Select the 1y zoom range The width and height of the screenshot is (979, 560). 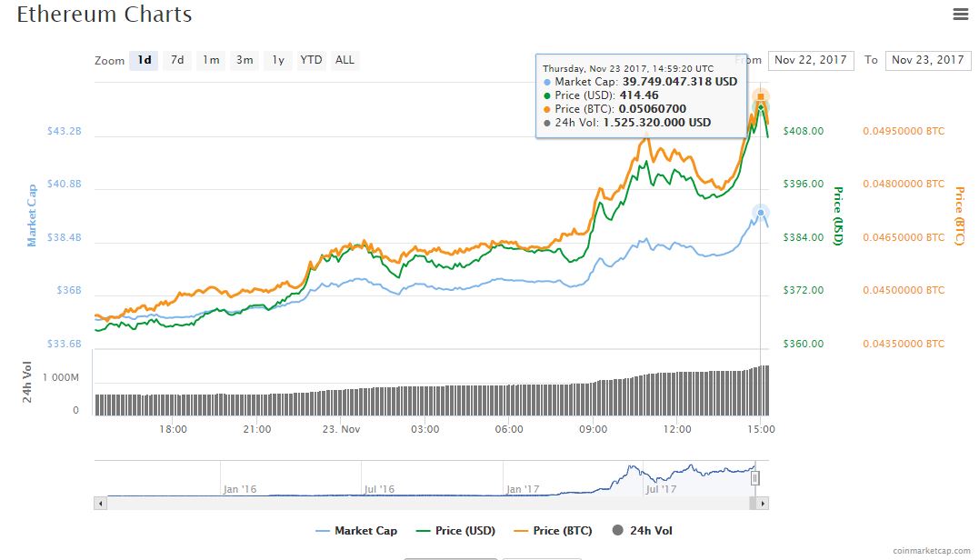coord(278,60)
